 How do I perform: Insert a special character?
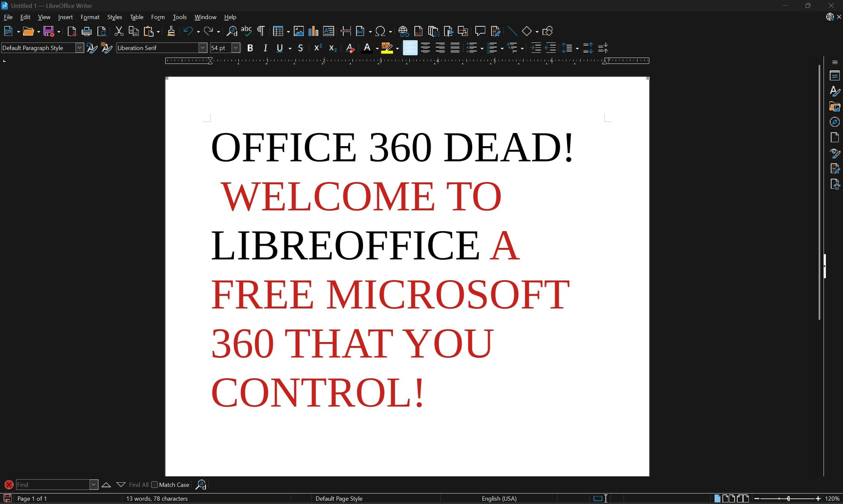coord(380,31)
